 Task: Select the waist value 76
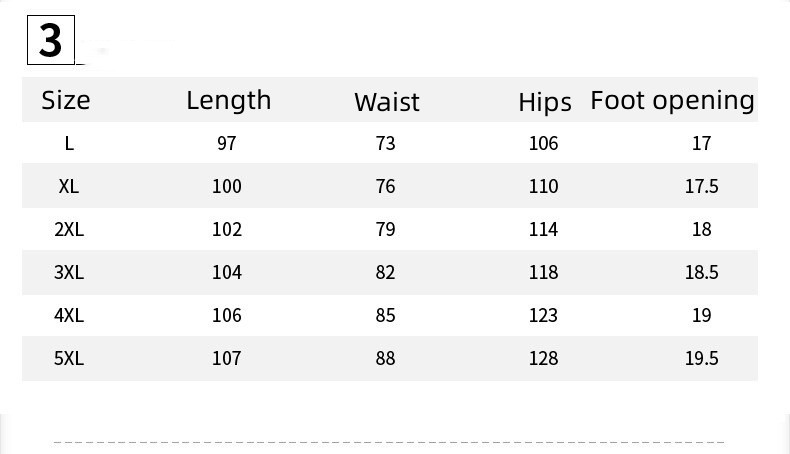[x=386, y=186]
